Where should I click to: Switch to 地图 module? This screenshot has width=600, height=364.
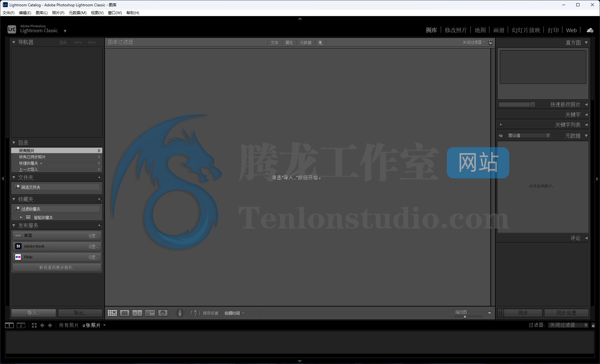click(480, 30)
